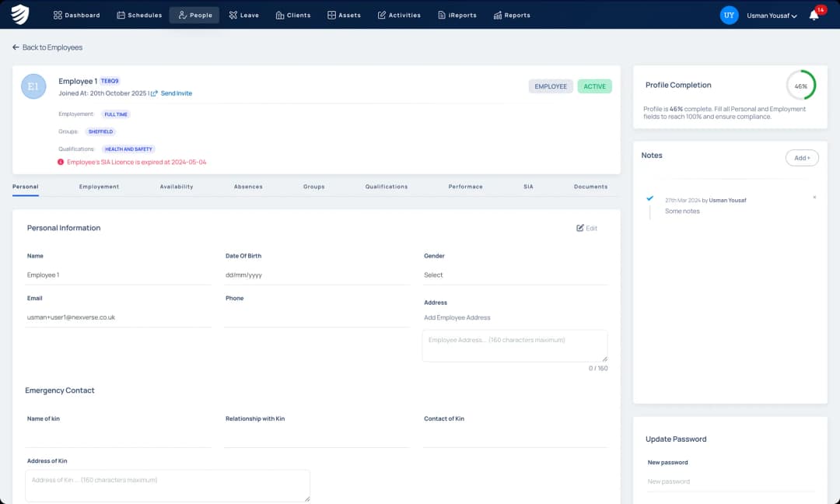The height and width of the screenshot is (504, 840).
Task: Click the UY user avatar
Action: click(x=729, y=15)
